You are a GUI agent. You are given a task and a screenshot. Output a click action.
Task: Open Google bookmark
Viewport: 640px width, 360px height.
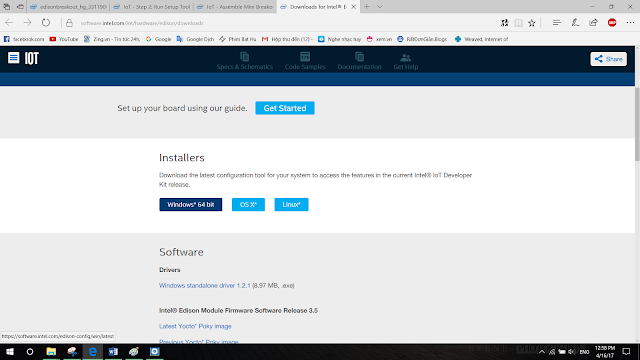(x=158, y=39)
